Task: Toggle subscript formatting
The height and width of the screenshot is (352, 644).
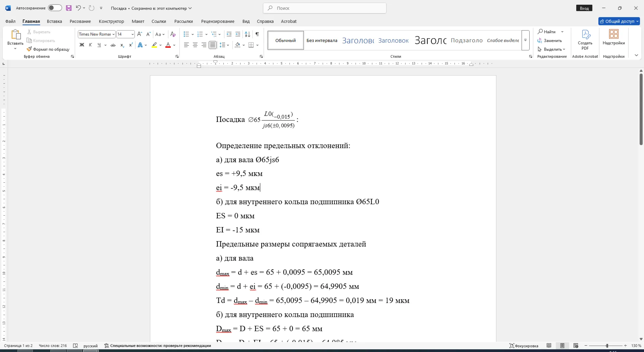Action: 122,45
